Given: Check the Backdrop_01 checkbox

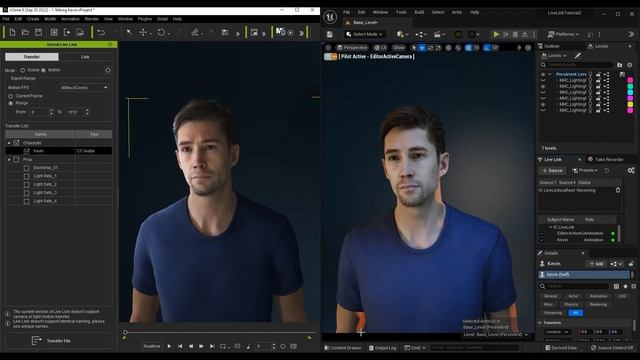Looking at the screenshot, I should (x=27, y=168).
